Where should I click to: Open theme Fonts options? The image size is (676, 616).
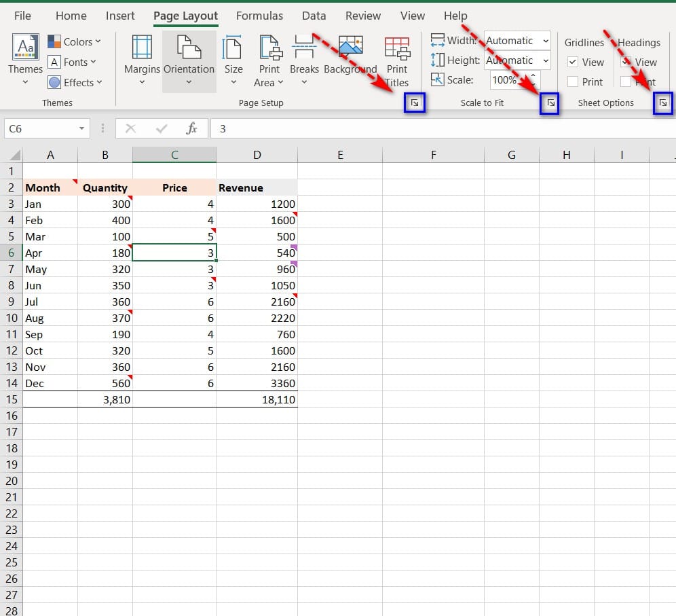pos(72,62)
